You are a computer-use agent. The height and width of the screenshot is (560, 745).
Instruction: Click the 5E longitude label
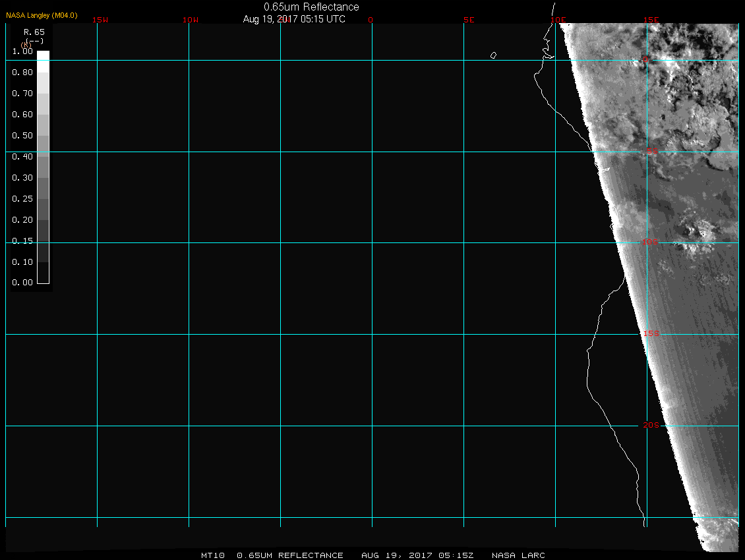click(469, 20)
